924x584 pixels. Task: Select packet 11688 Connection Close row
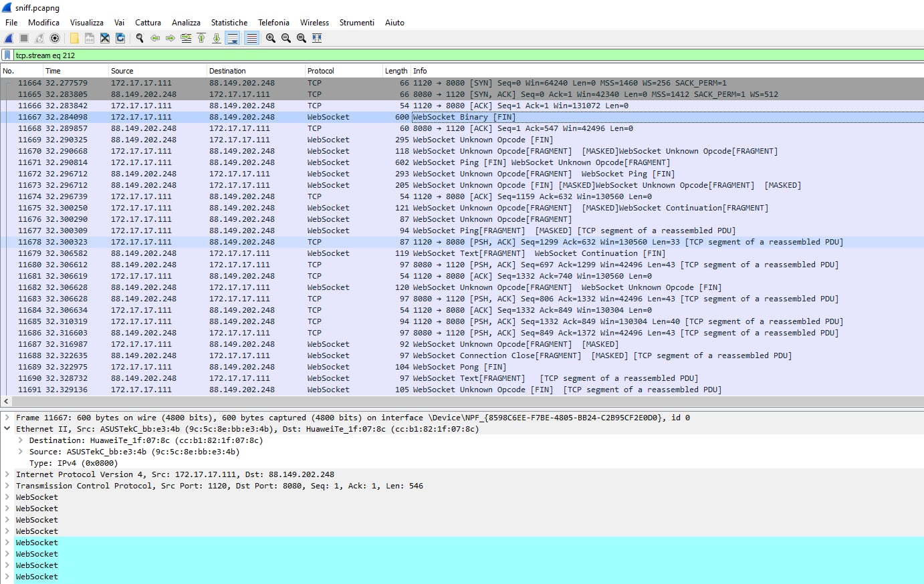(462, 355)
